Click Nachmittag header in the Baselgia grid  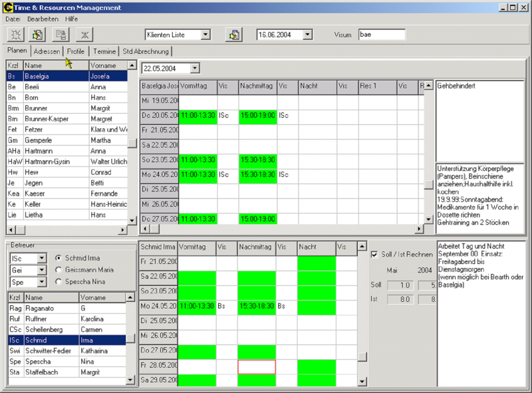[x=258, y=86]
